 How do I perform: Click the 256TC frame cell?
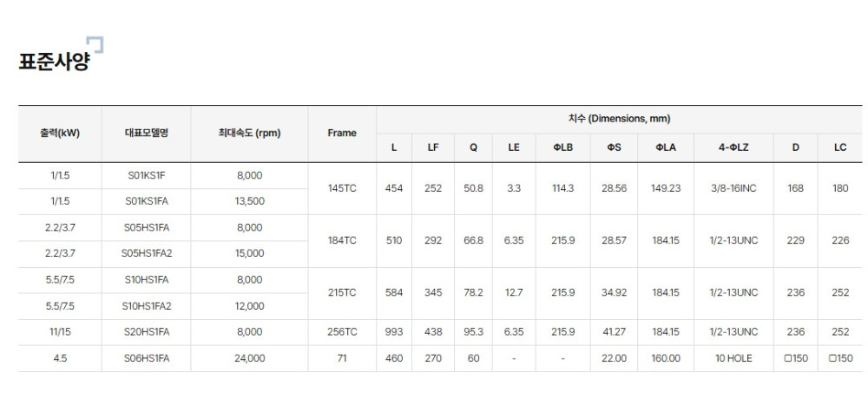click(342, 331)
